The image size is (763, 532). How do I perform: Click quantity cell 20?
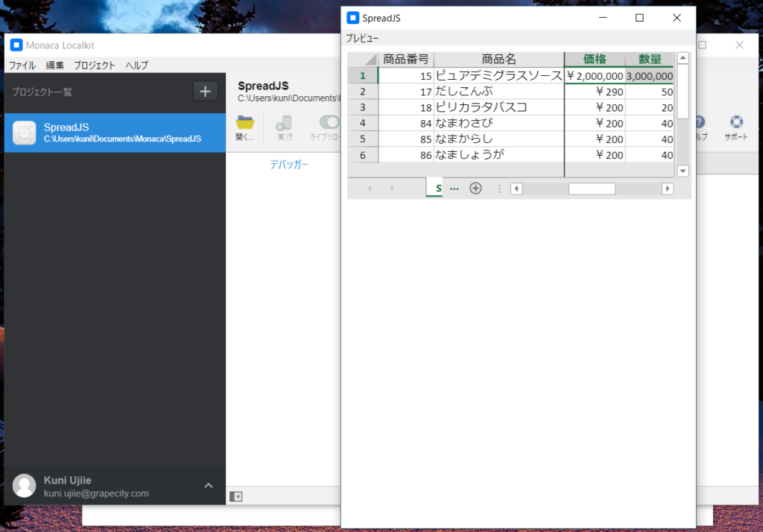click(650, 107)
